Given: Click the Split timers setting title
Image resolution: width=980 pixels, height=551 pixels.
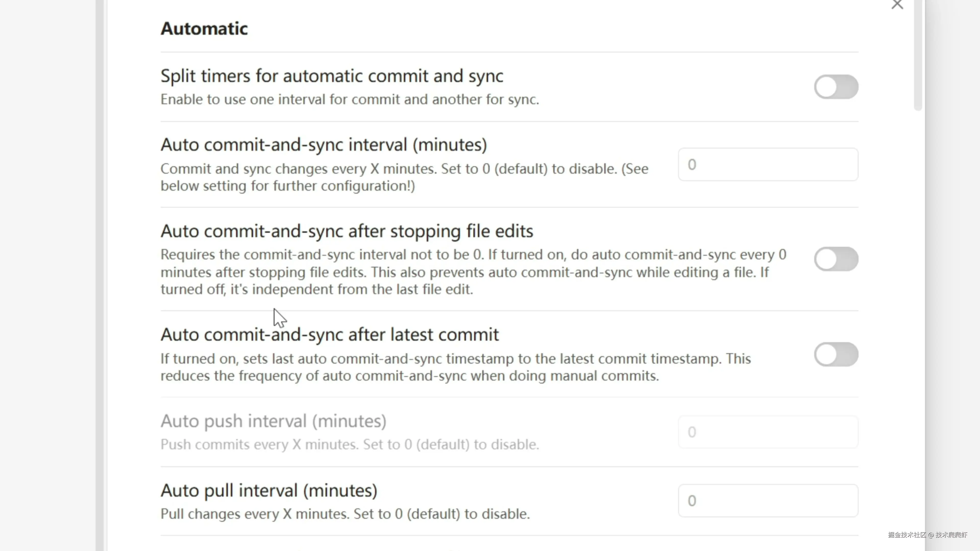Looking at the screenshot, I should [332, 76].
